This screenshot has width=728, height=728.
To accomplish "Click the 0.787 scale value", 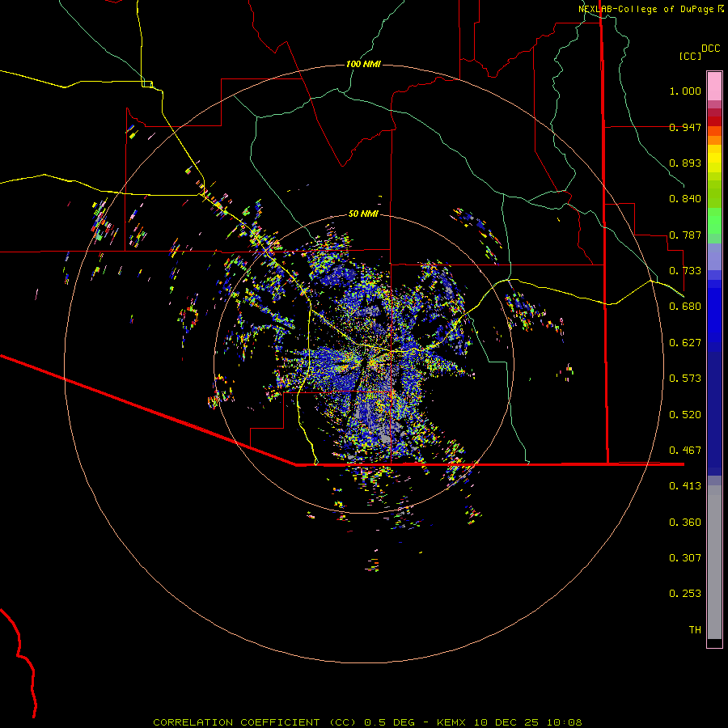I will pyautogui.click(x=685, y=235).
